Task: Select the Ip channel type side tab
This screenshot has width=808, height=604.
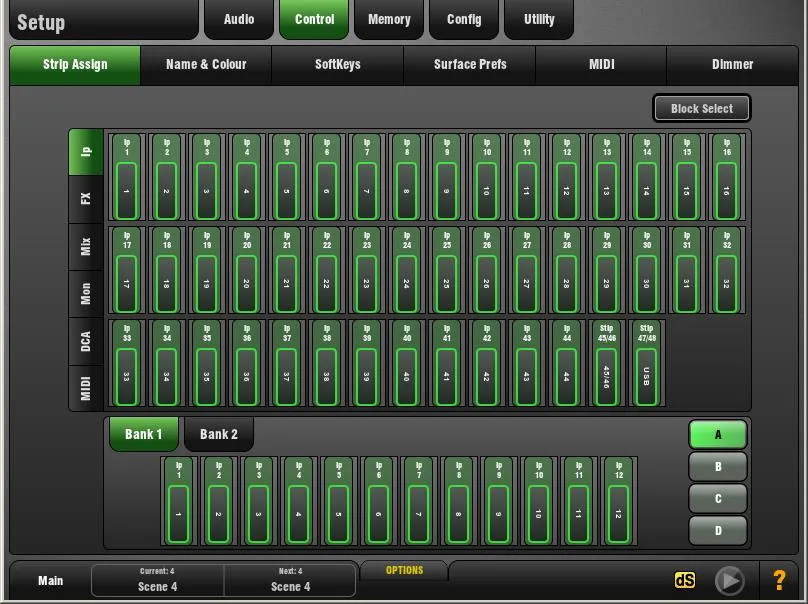Action: 86,152
